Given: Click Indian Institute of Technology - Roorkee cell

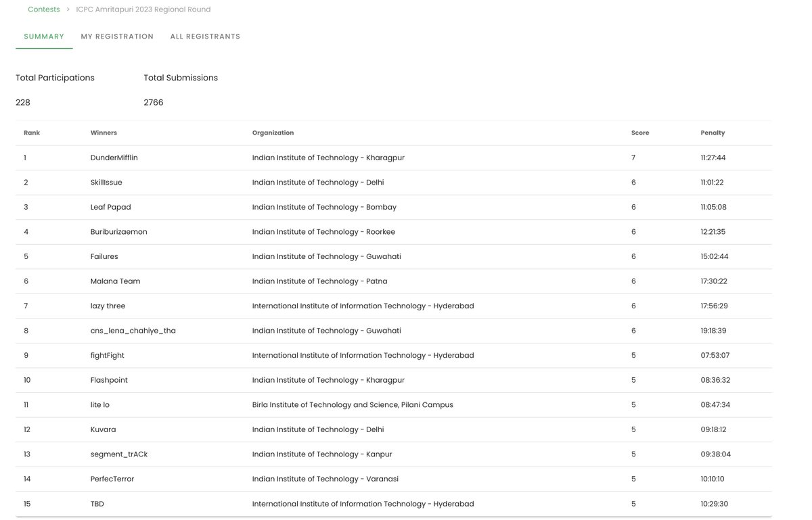Looking at the screenshot, I should [323, 232].
